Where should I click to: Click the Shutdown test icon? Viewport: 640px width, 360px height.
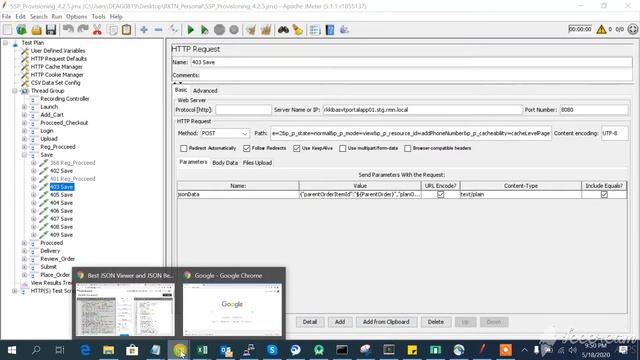[x=234, y=29]
